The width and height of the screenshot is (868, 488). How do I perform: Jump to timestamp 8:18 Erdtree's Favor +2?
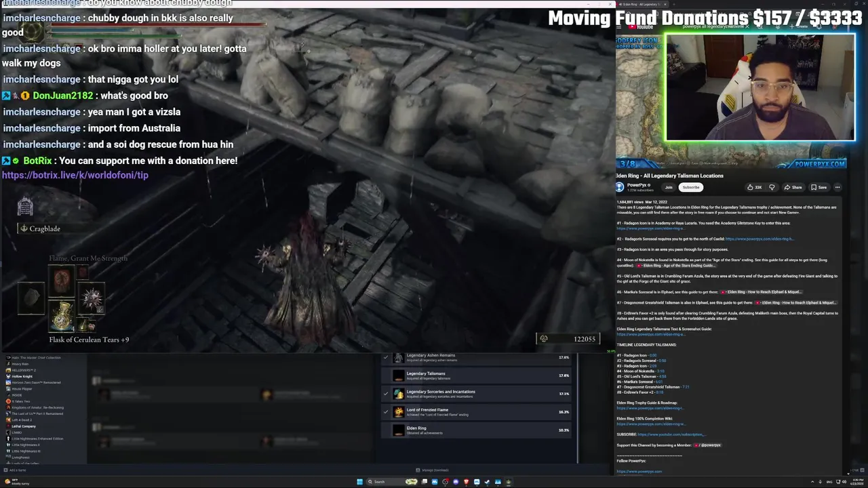coord(659,392)
